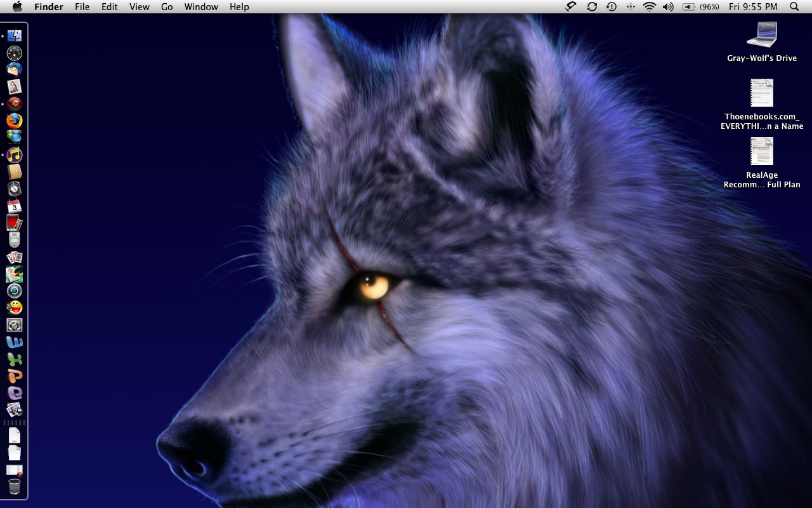
Task: Restore the minimized window in dock
Action: tap(15, 470)
